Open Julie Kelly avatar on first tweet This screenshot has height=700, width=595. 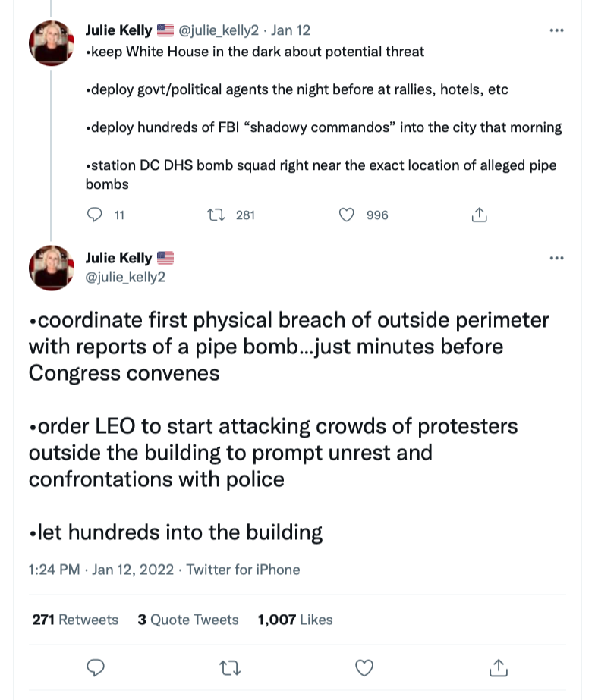tap(51, 43)
